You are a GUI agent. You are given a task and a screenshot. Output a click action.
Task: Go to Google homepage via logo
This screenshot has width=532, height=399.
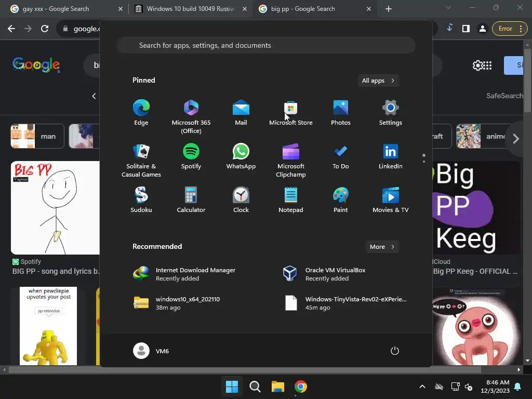tap(36, 65)
